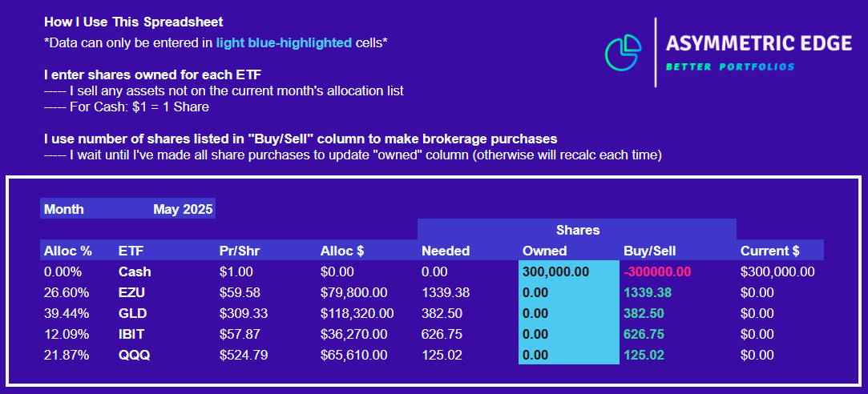Screen dimensions: 868x394
Task: Click the Shares group header
Action: pyautogui.click(x=577, y=231)
